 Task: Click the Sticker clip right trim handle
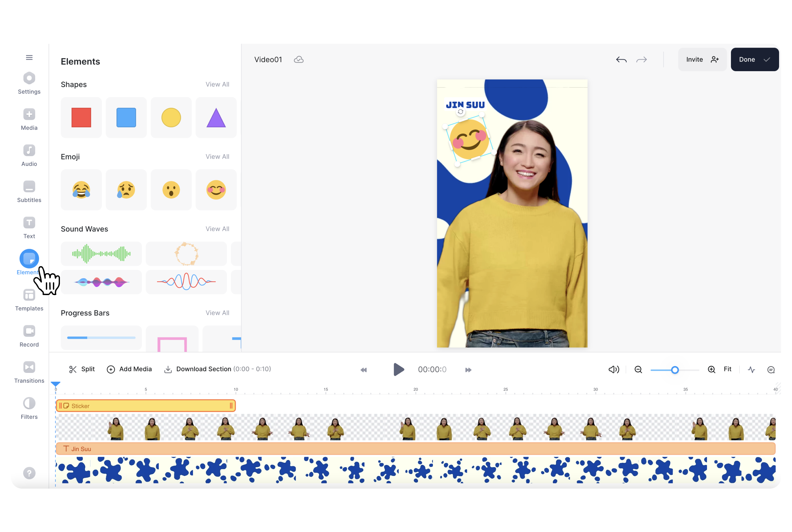[231, 406]
